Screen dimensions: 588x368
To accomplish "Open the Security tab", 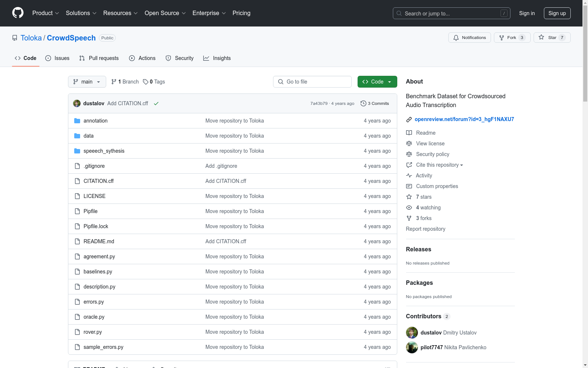I will pos(180,58).
